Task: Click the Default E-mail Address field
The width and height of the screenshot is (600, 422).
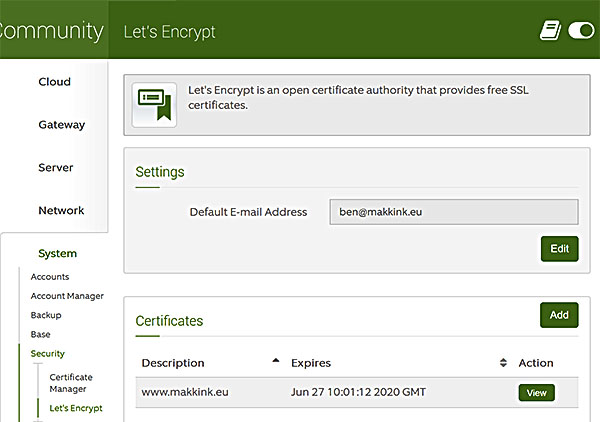Action: (x=454, y=212)
